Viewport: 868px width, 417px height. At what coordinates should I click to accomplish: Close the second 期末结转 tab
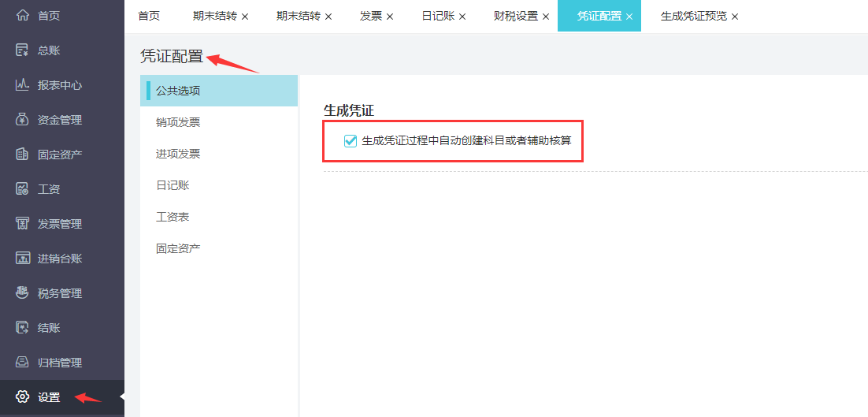[x=328, y=17]
